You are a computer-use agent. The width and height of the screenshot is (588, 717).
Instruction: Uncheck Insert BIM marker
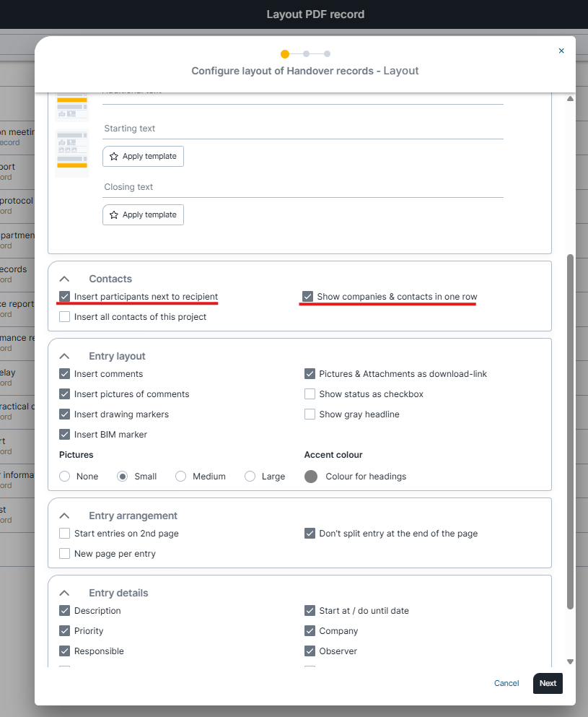pos(65,435)
